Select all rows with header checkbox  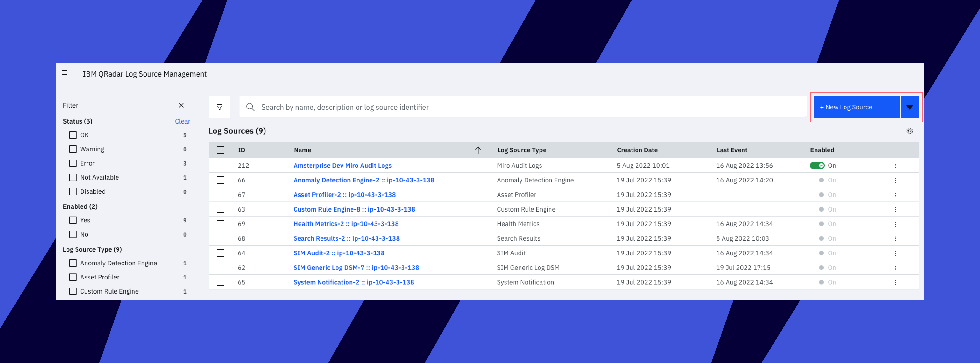point(220,150)
